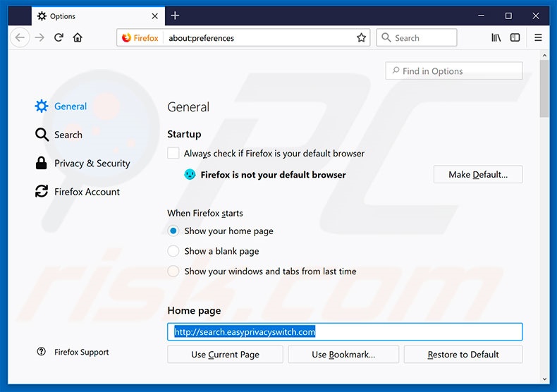The width and height of the screenshot is (557, 392).
Task: Go forward using the forward arrow
Action: click(x=39, y=37)
